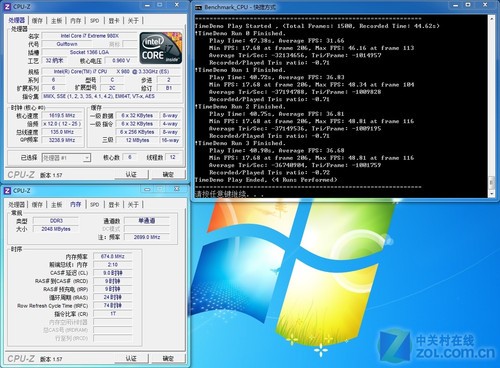
Task: Click console scrollbar down arrow
Action: coord(491,193)
